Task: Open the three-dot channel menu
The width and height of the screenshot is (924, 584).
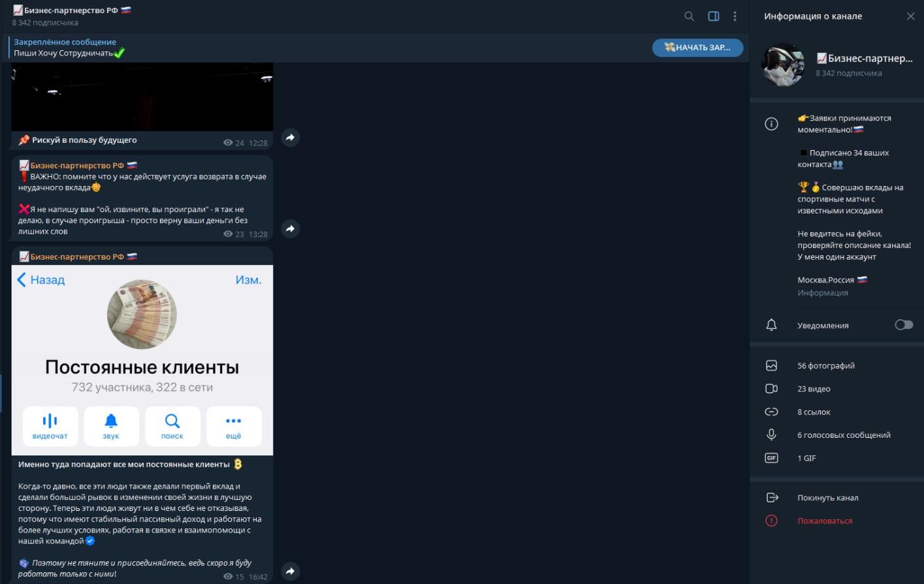Action: pos(735,16)
